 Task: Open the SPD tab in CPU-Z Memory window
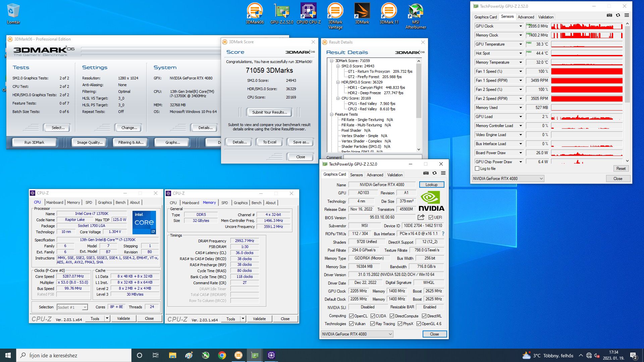[224, 203]
